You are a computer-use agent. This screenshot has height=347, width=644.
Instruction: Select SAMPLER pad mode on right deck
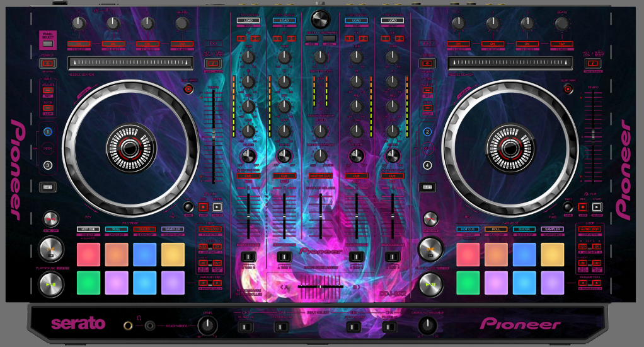click(553, 229)
